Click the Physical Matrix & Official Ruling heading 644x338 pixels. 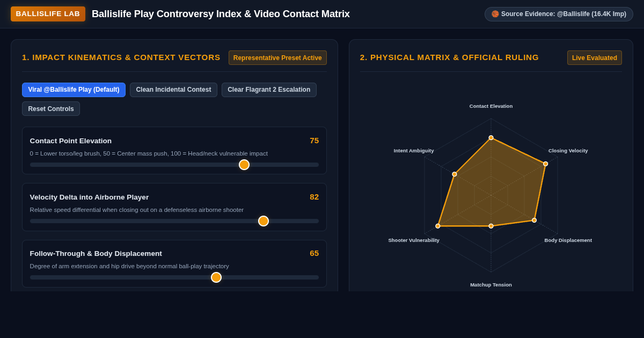(449, 57)
